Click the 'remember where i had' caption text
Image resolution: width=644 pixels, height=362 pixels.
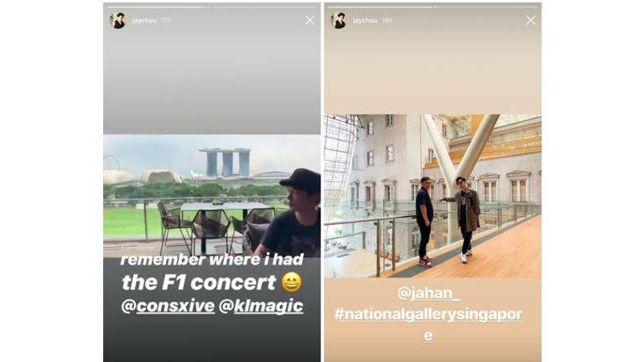212,260
